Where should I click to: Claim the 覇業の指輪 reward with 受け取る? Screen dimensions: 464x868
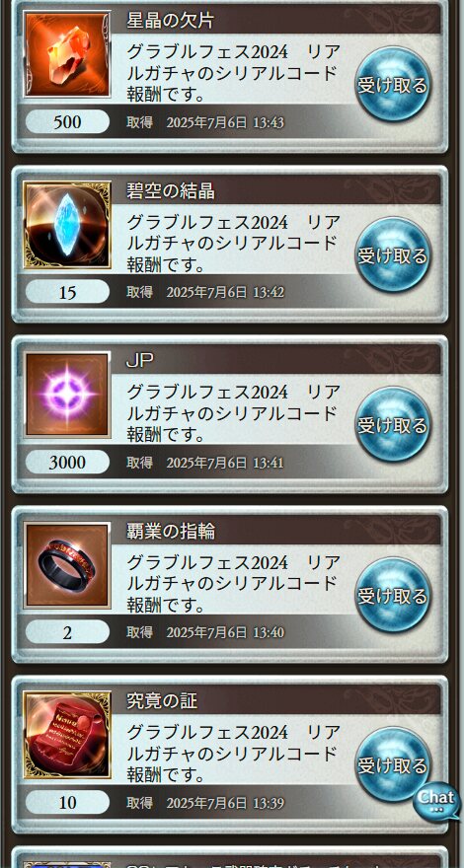point(393,596)
